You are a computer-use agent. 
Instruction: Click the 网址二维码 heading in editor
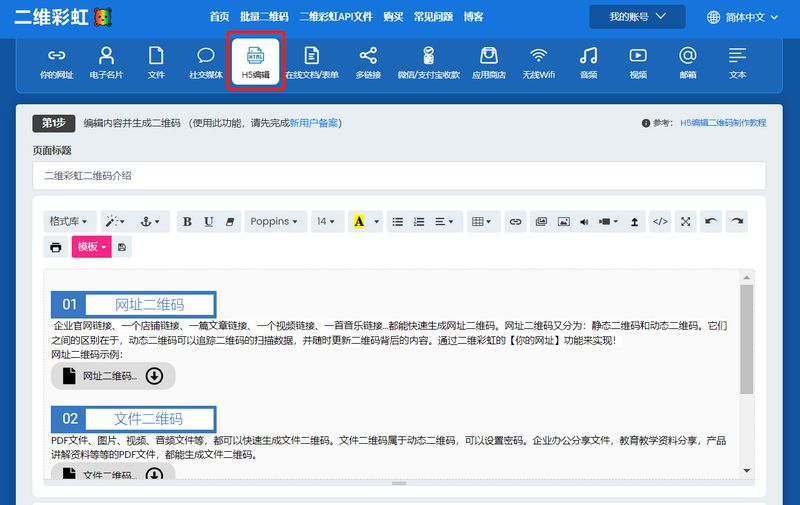(149, 305)
